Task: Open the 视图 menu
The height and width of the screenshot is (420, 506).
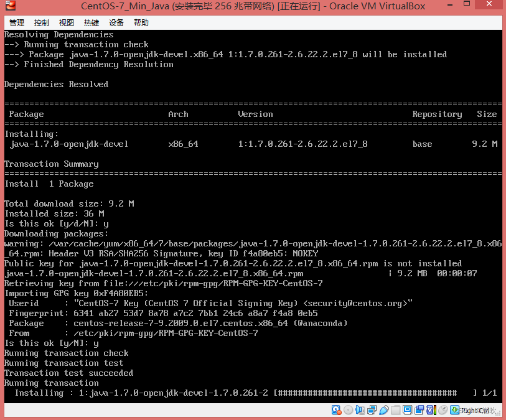Action: click(66, 23)
